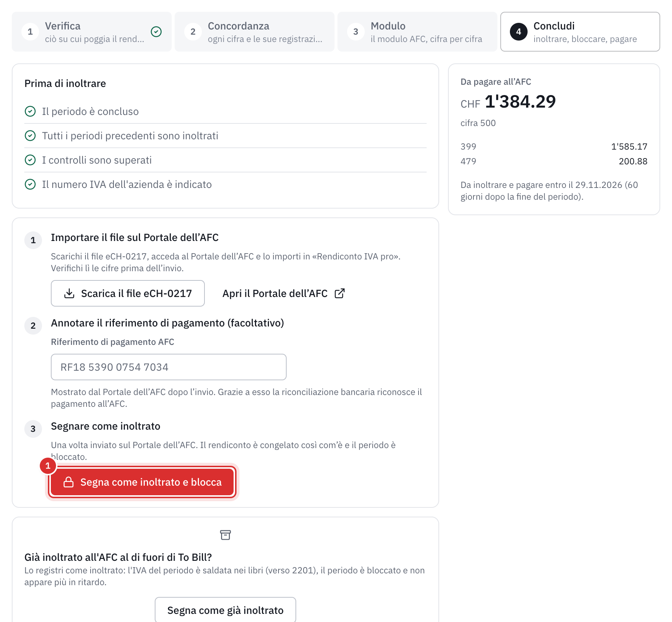Click 'Segna come inoltrato e blocca' button

[x=142, y=482]
